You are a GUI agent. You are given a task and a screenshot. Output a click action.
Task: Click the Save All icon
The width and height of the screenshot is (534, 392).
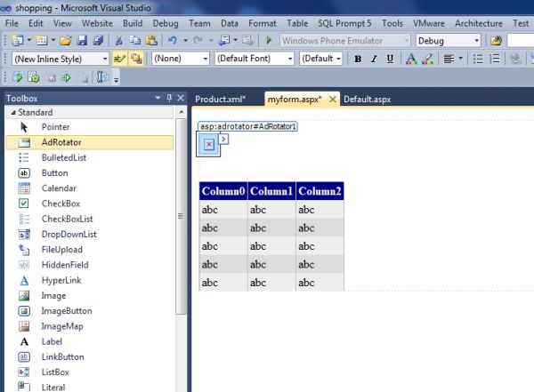tap(98, 41)
